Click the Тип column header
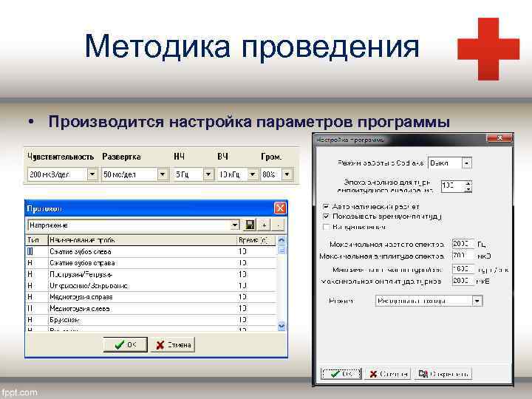This screenshot has width=532, height=399. click(37, 240)
